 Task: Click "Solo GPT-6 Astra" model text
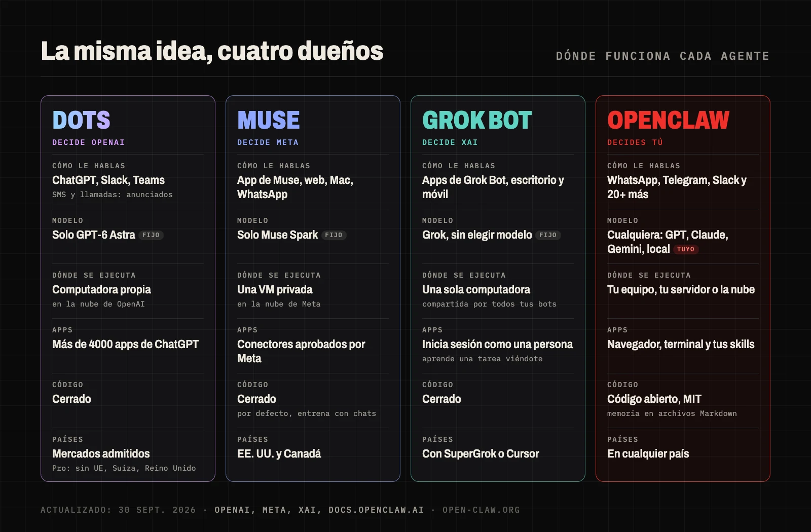94,235
